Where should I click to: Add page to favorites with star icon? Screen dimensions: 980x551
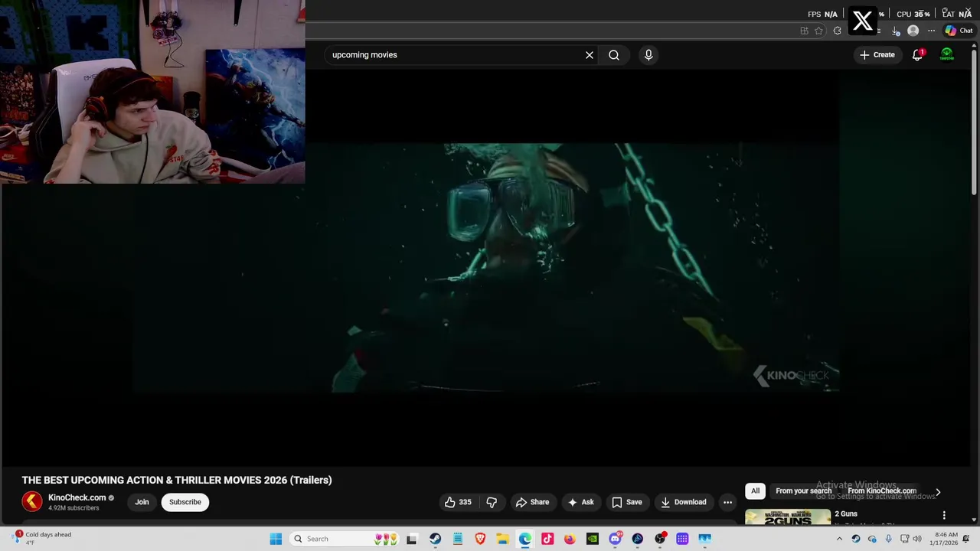point(819,31)
